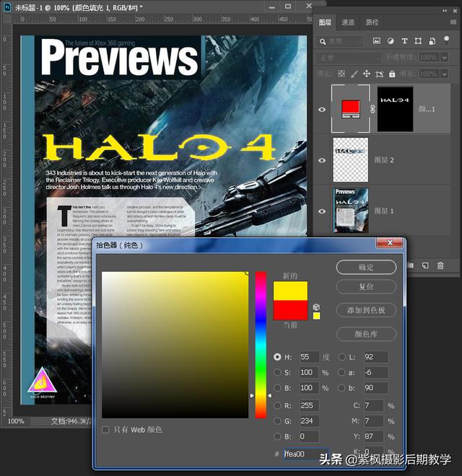Click the zoom percentage field in status bar
462x476 pixels.
16,421
